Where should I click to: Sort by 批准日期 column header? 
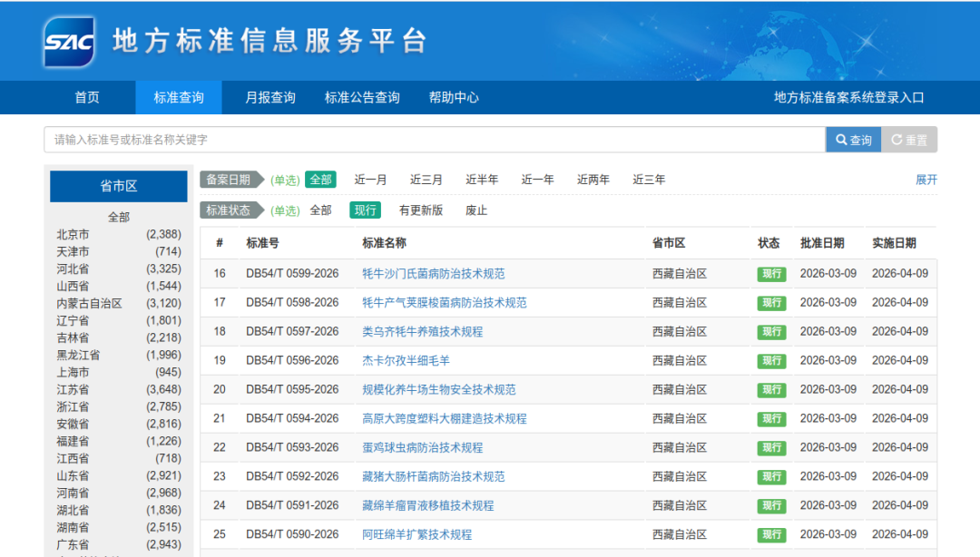821,243
